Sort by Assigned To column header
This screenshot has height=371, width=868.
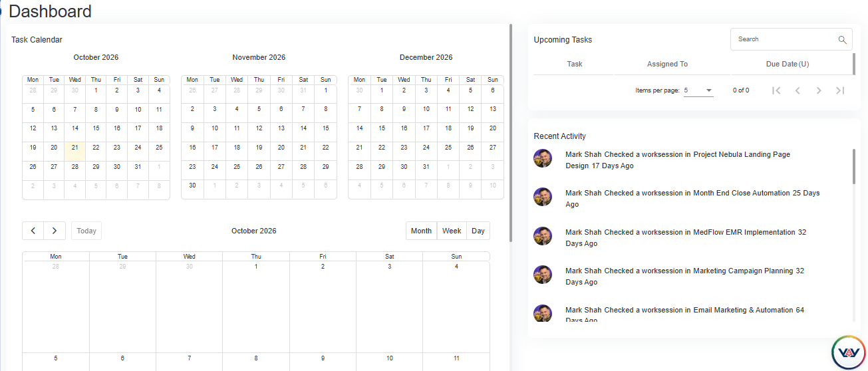click(667, 64)
